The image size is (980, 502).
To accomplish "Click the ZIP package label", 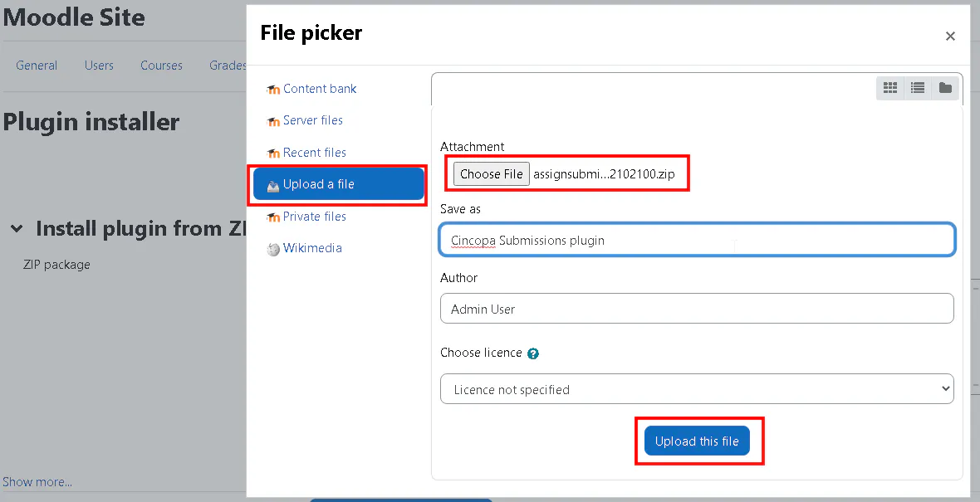I will click(56, 265).
